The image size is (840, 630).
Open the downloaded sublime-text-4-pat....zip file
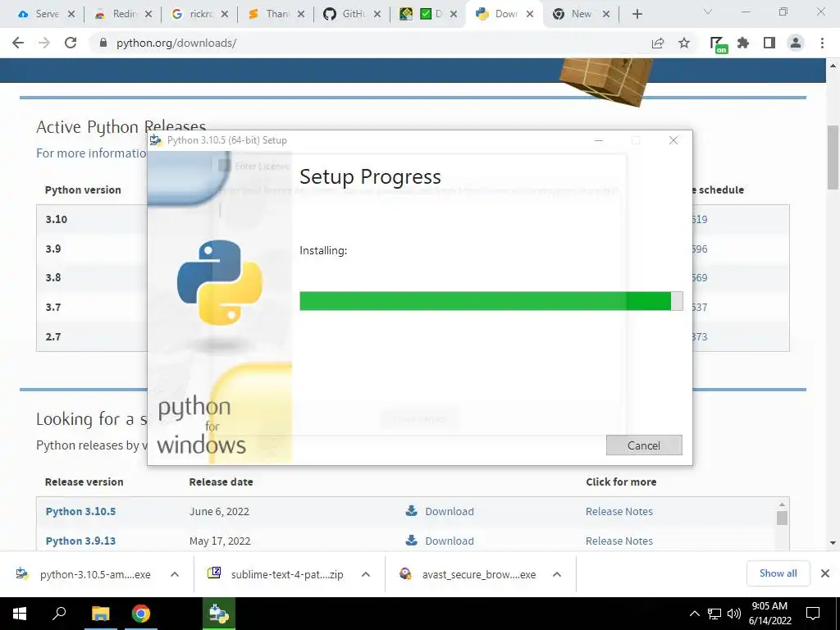(x=277, y=574)
